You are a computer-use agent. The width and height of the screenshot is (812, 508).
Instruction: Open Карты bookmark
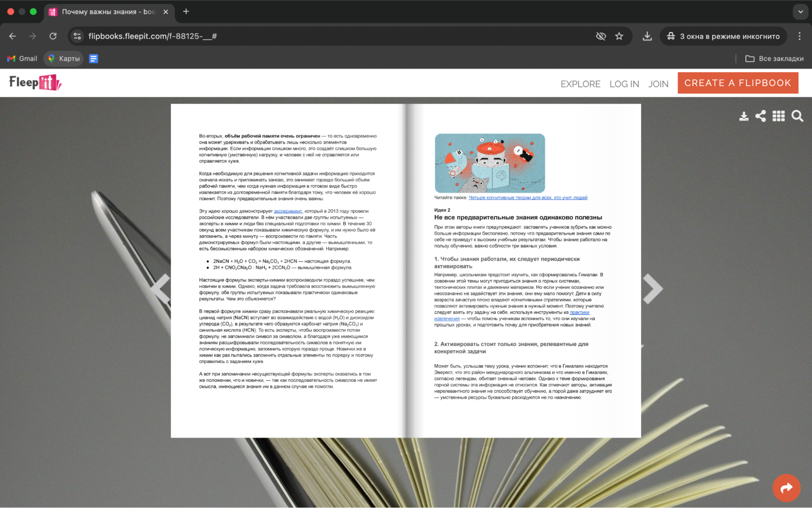point(64,59)
